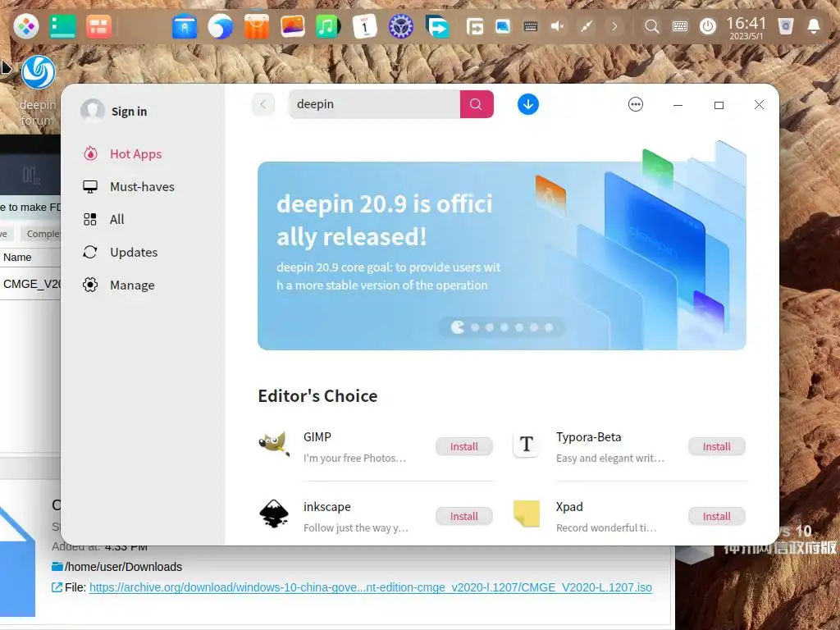Open the App Store main menu (three dots)

pyautogui.click(x=636, y=104)
